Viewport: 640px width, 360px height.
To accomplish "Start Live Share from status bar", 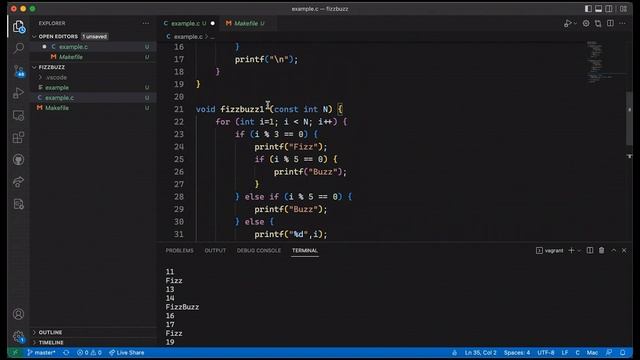I will point(126,353).
